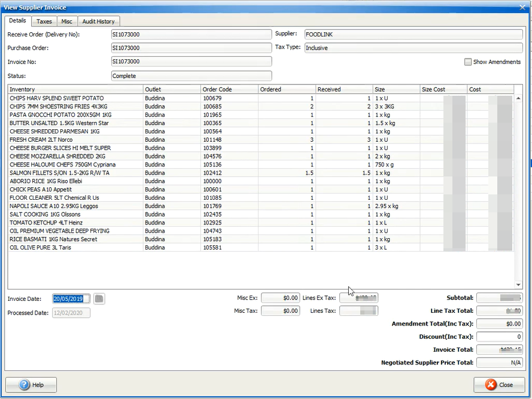Sort by the Outlet column header

(172, 89)
